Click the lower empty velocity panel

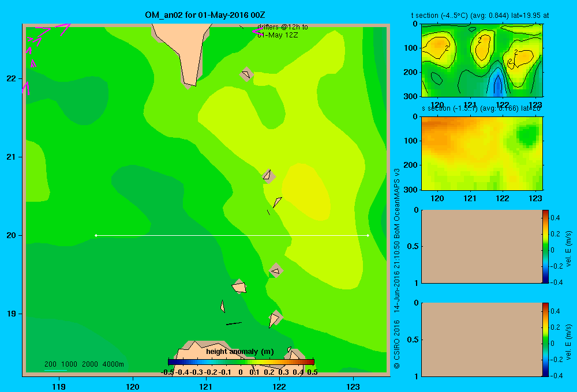[x=481, y=340]
